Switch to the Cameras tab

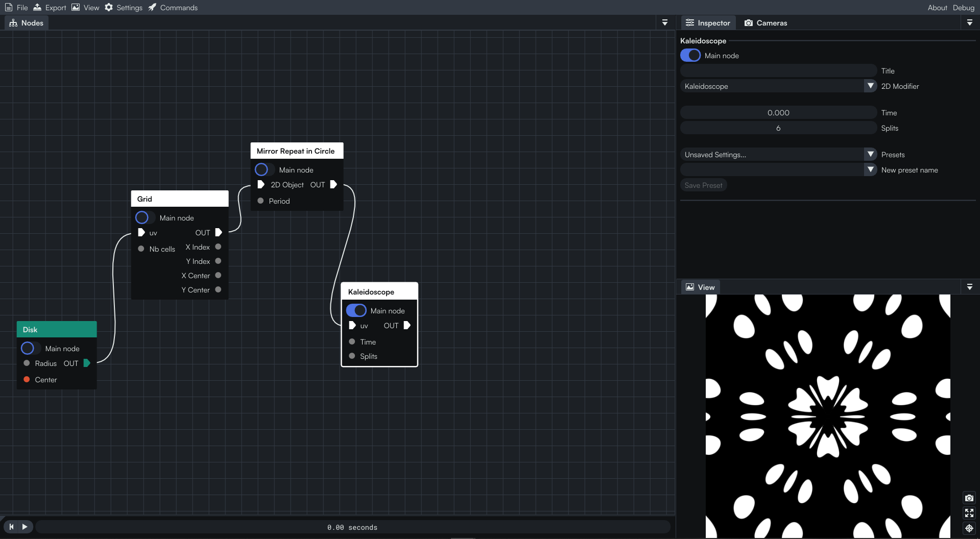tap(766, 23)
